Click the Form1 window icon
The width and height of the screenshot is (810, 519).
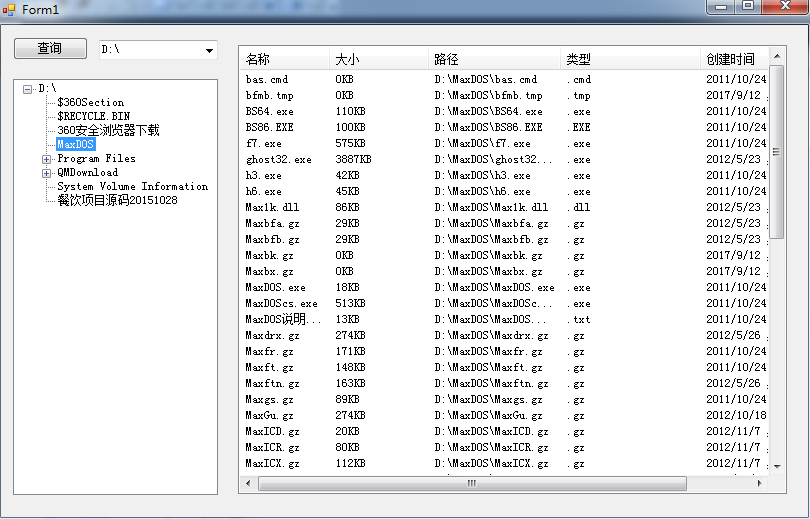pos(9,9)
